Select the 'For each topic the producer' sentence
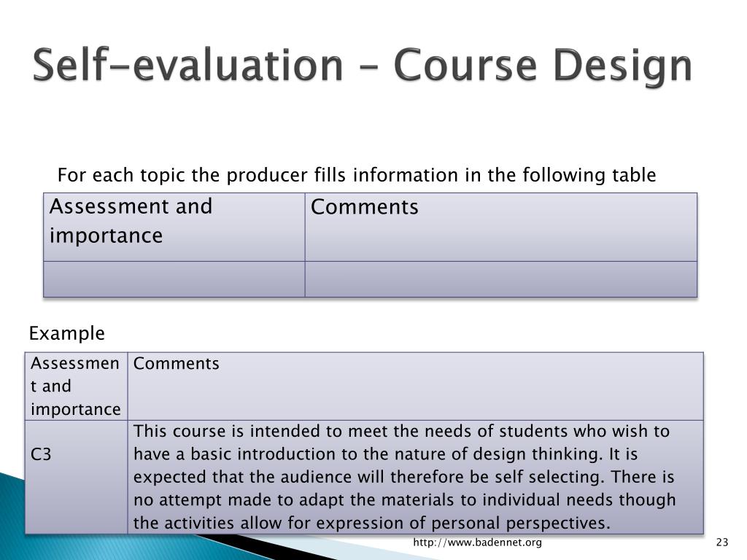Screen dimensions: 747x560 356,175
